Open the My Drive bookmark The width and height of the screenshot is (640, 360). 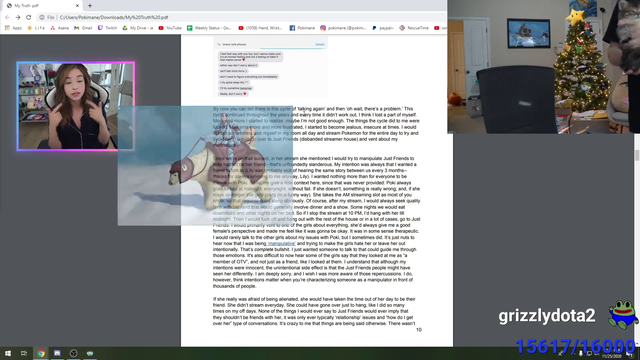click(x=138, y=28)
